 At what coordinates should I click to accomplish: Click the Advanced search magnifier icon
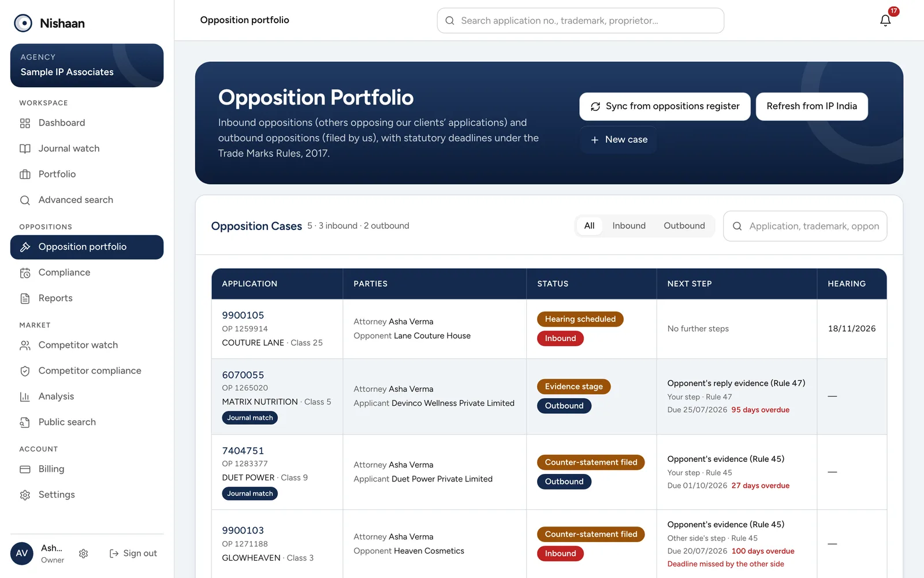pyautogui.click(x=25, y=200)
